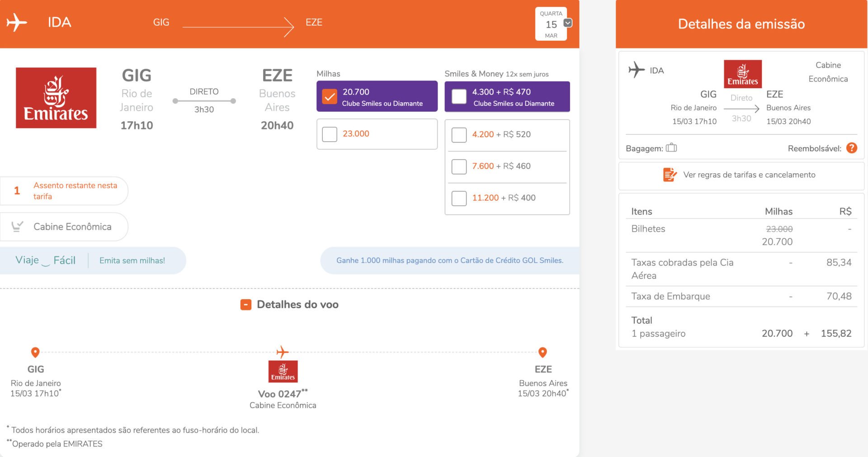Open the Viaje Fácil logo link
The width and height of the screenshot is (868, 457).
45,260
